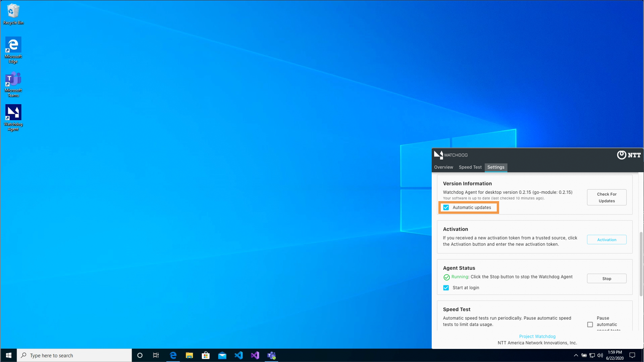
Task: Open the Mail app from the taskbar
Action: coord(222,355)
